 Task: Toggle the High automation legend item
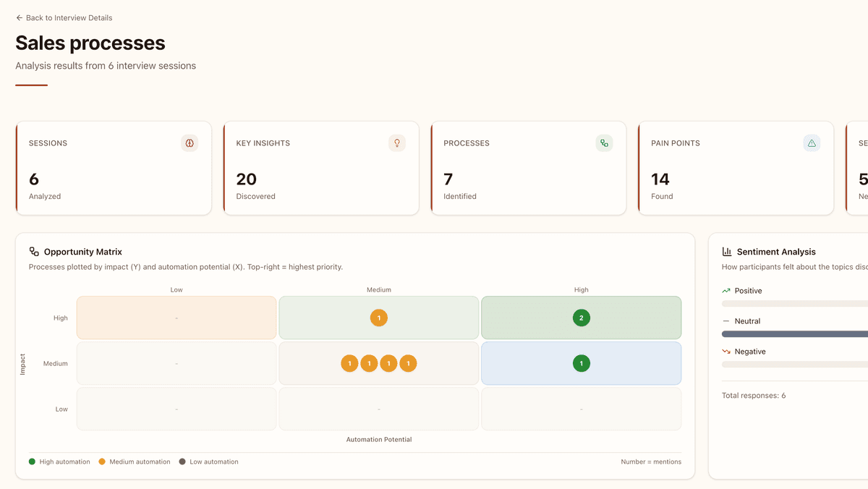tap(59, 461)
